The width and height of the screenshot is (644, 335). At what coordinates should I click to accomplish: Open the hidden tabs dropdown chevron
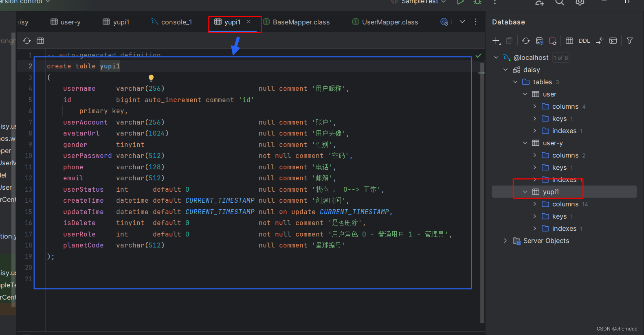[462, 22]
